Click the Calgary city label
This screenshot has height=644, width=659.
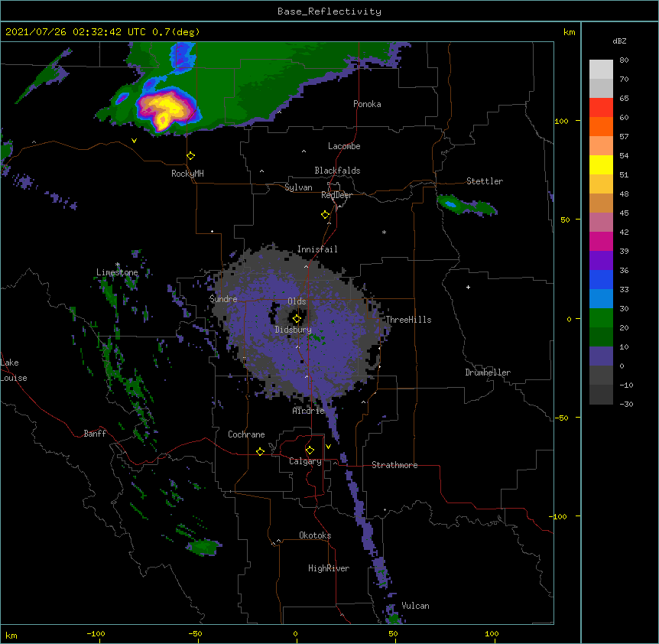tap(305, 461)
